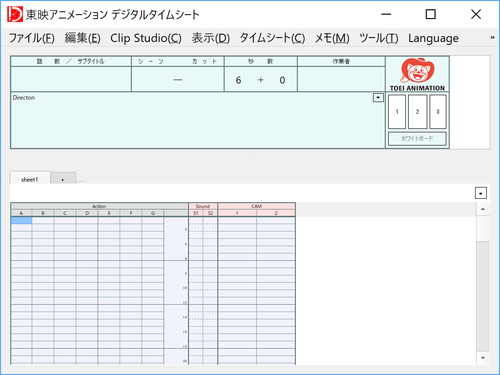500x375 pixels.
Task: Minimize the timesheet window
Action: click(386, 14)
